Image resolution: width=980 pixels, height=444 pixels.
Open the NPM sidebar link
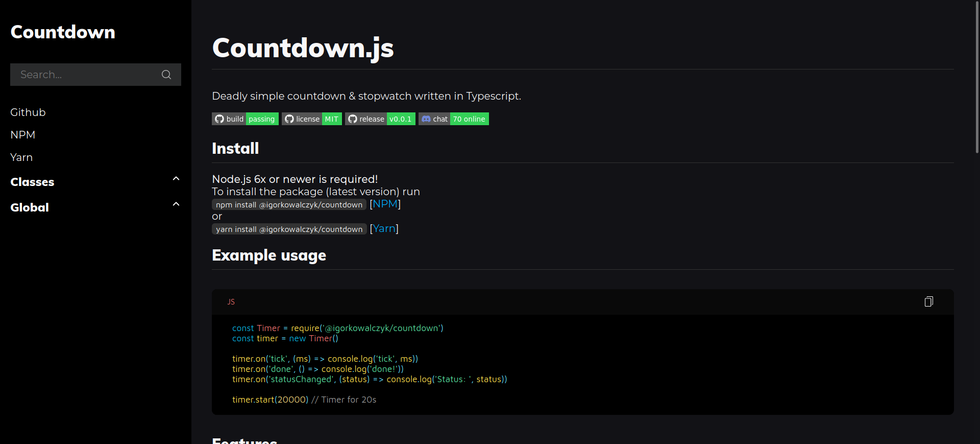23,135
